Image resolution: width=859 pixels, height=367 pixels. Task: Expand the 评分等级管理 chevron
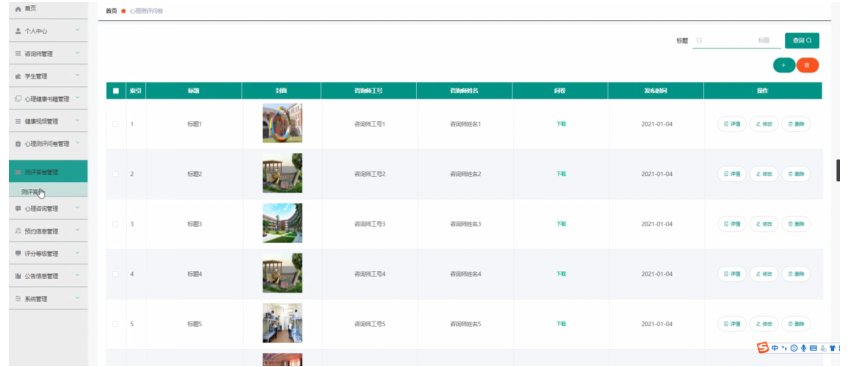(x=77, y=254)
